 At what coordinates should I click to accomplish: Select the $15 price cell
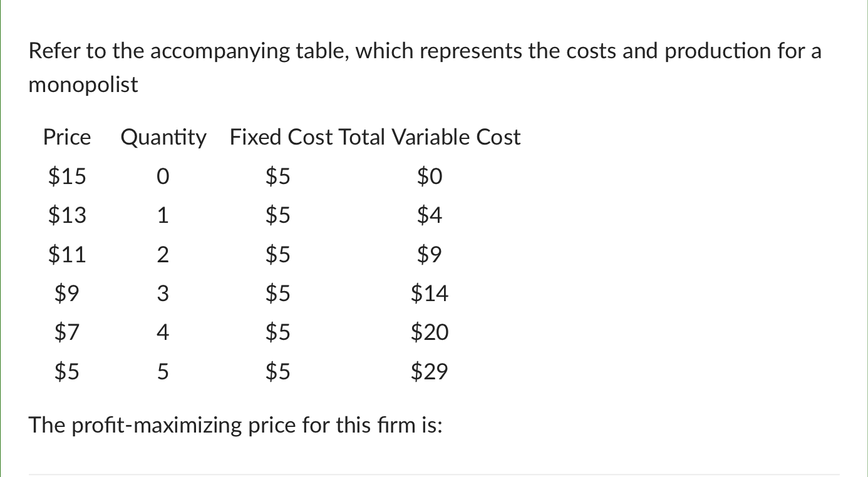point(67,177)
